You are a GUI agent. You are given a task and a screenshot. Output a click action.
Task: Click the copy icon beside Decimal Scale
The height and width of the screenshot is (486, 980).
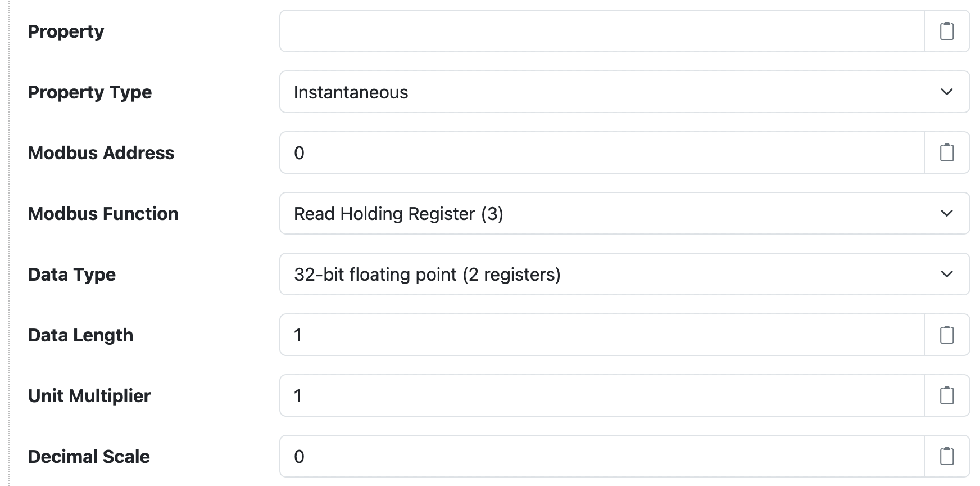click(946, 456)
